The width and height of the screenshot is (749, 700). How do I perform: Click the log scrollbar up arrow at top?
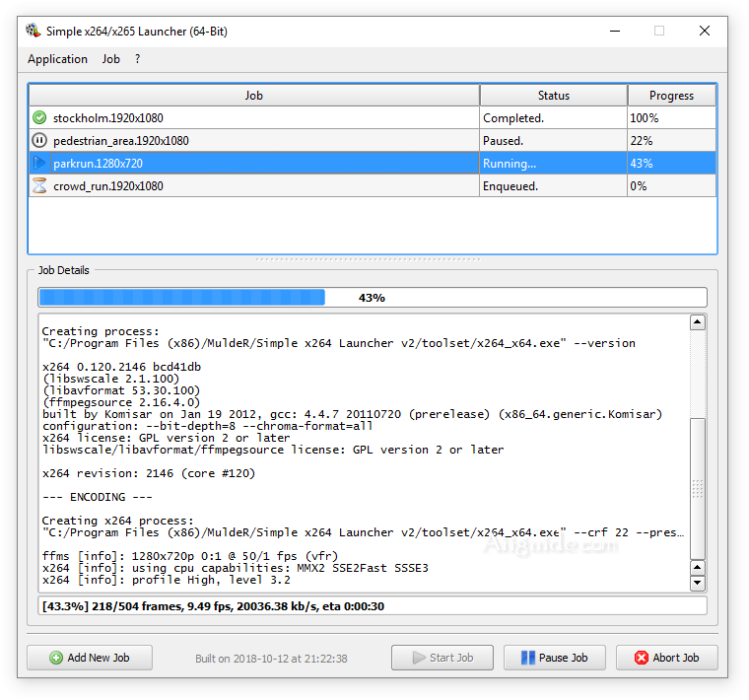pyautogui.click(x=698, y=322)
